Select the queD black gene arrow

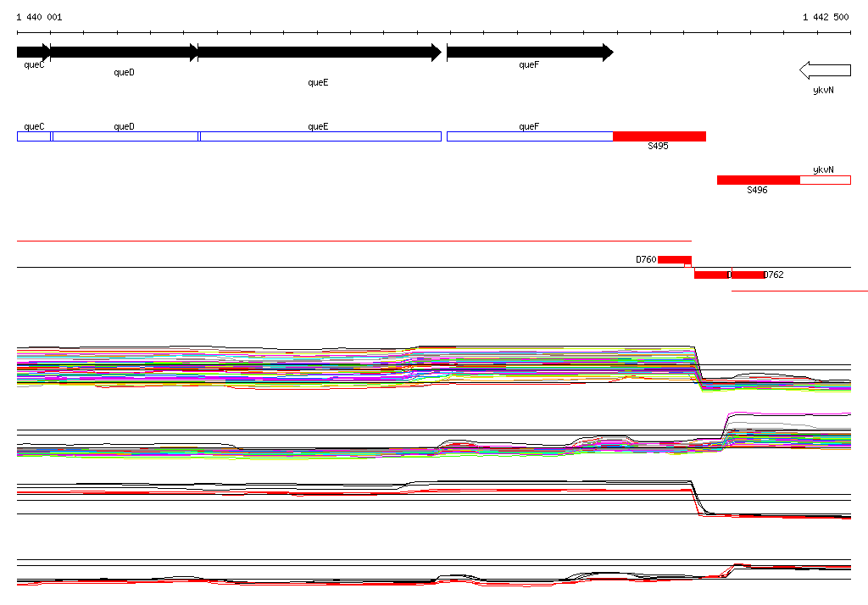click(124, 53)
